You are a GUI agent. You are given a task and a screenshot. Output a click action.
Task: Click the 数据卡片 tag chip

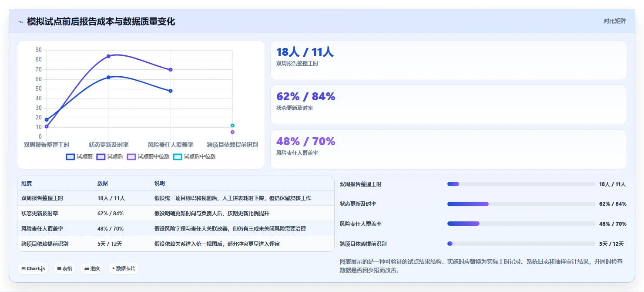click(124, 268)
